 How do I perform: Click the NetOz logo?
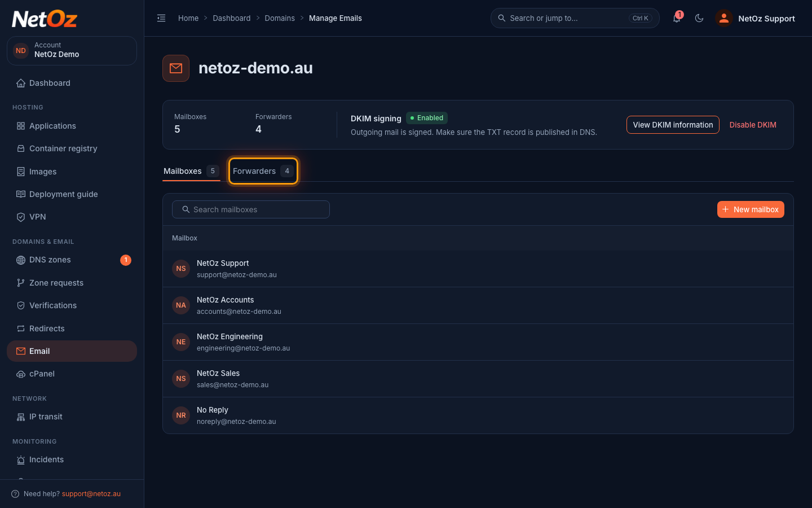pyautogui.click(x=45, y=19)
